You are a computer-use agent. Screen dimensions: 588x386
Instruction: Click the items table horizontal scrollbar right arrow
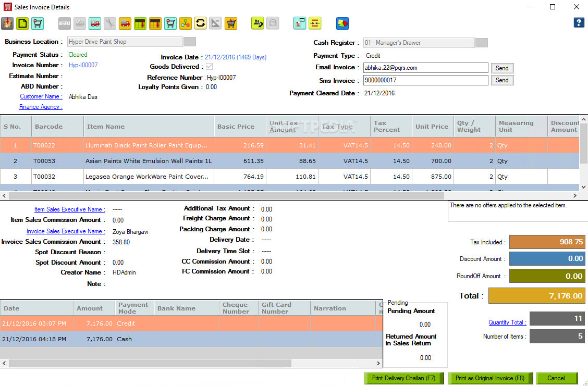point(575,195)
